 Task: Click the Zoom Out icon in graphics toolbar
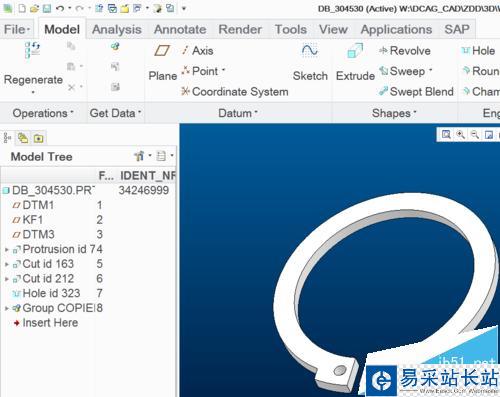point(475,134)
